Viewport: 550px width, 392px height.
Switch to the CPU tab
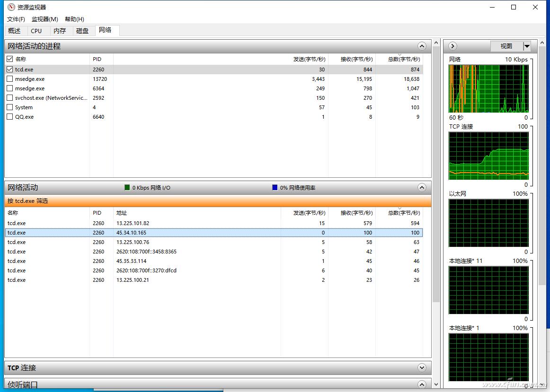click(36, 31)
